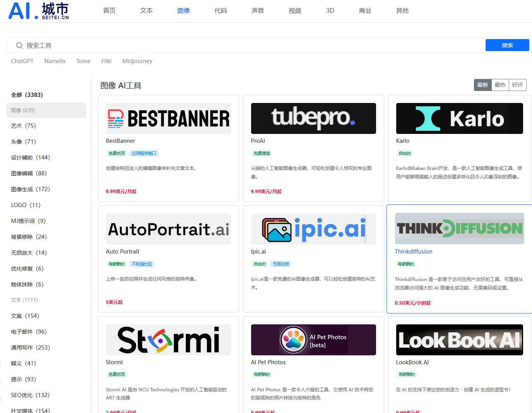The height and width of the screenshot is (413, 532).
Task: Open the Auto Portrait title link
Action: pyautogui.click(x=122, y=252)
